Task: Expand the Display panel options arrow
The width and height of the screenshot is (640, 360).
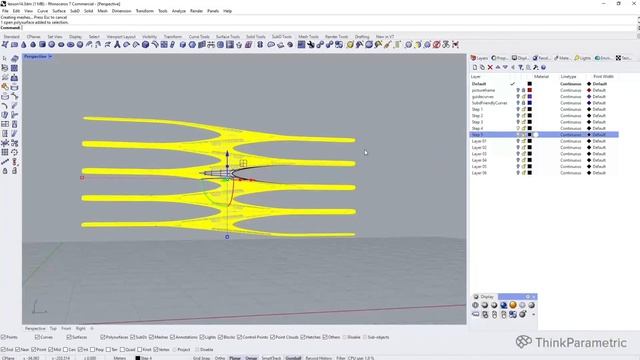Action: (533, 315)
